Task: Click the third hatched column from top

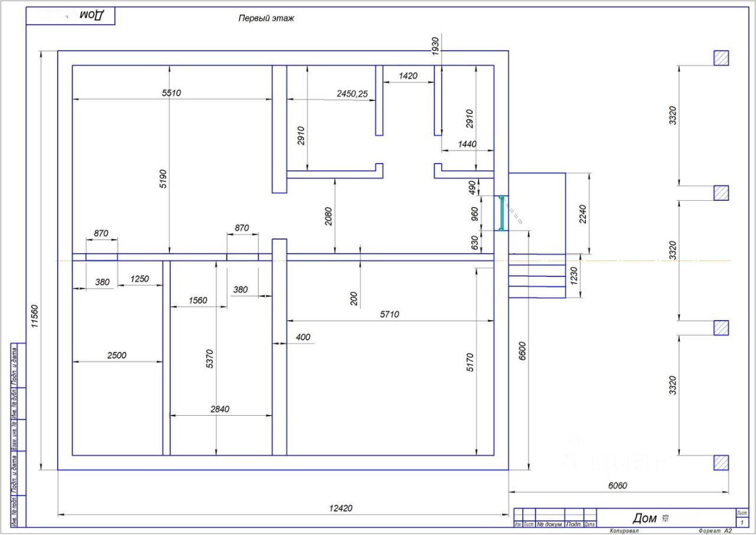Action: click(721, 328)
